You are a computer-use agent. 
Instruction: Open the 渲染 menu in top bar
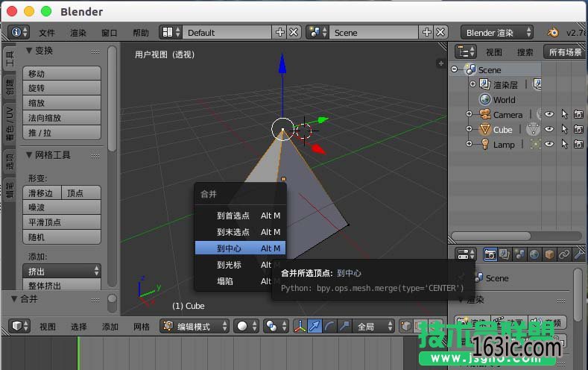click(x=78, y=33)
